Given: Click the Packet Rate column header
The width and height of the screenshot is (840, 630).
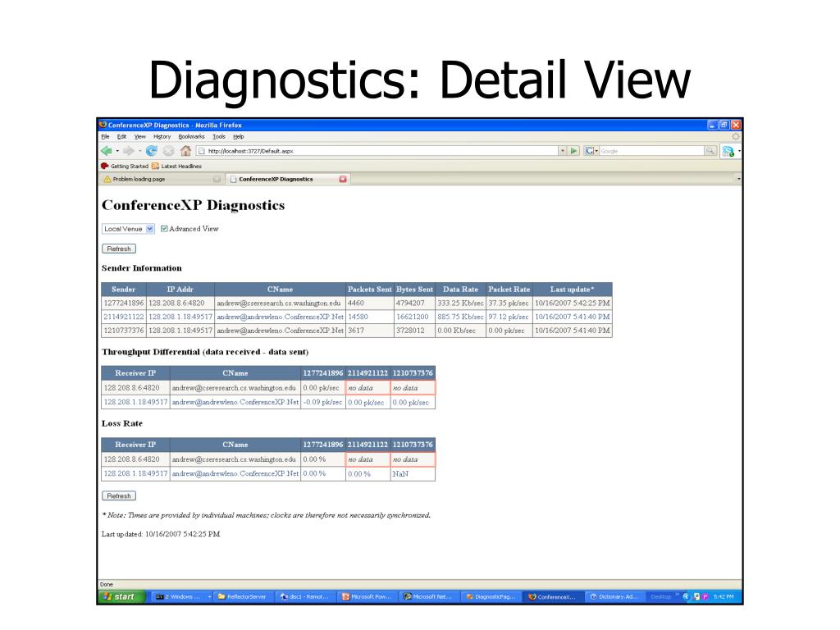Looking at the screenshot, I should point(509,290).
